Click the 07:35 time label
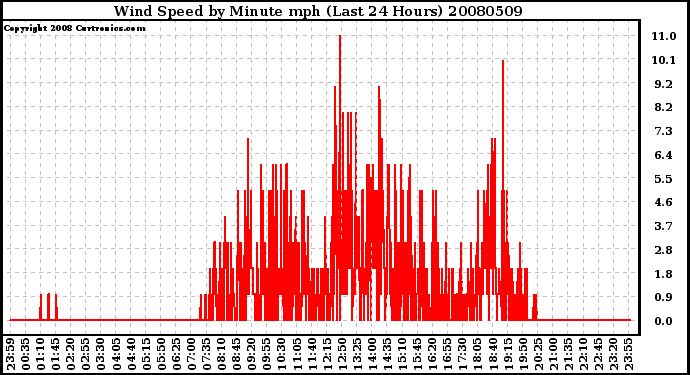 pyautogui.click(x=206, y=354)
